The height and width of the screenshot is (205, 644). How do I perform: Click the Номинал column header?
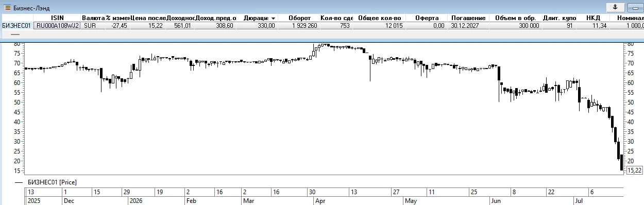tap(627, 18)
